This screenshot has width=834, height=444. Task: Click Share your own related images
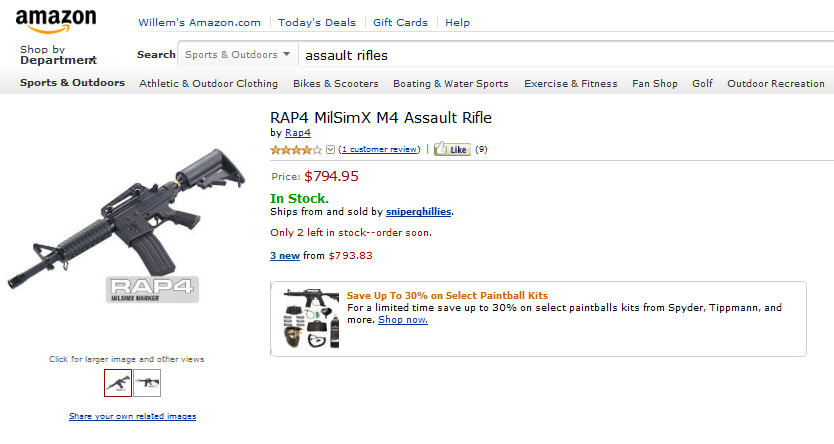pos(132,416)
